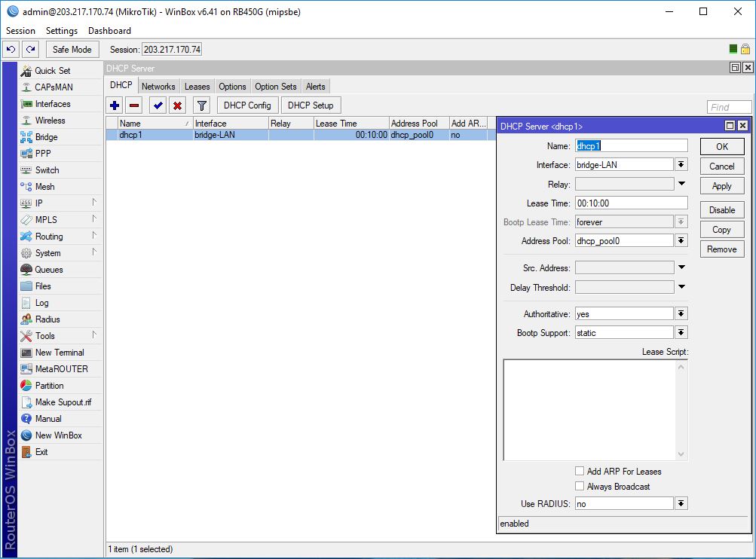
Task: Open the Address Pool dropdown arrow
Action: 681,240
